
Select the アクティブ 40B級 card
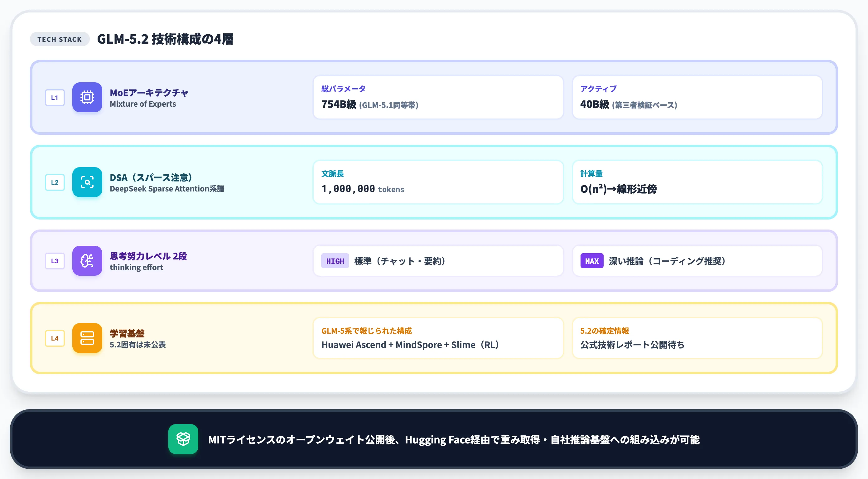coord(697,97)
